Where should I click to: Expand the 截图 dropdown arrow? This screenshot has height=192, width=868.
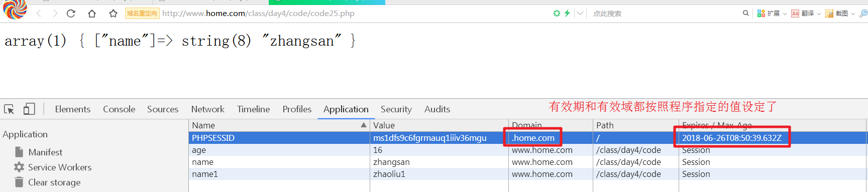point(853,14)
